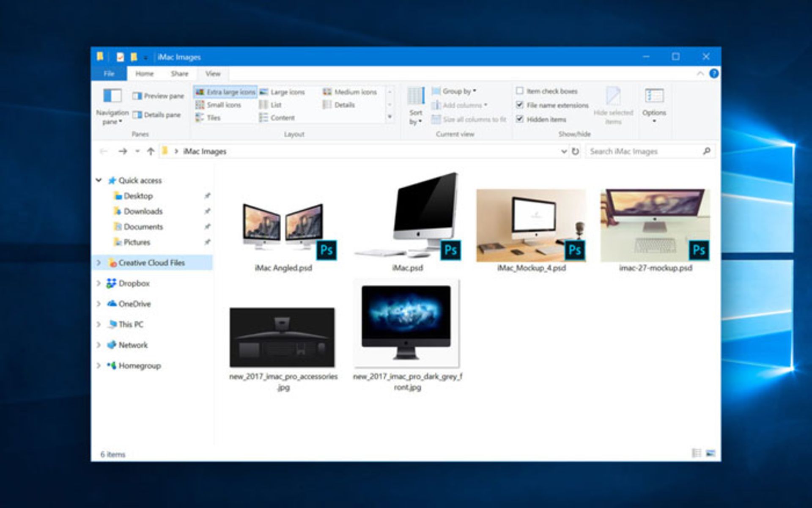Open Folder Options via Options icon
Image resolution: width=812 pixels, height=508 pixels.
click(x=654, y=97)
